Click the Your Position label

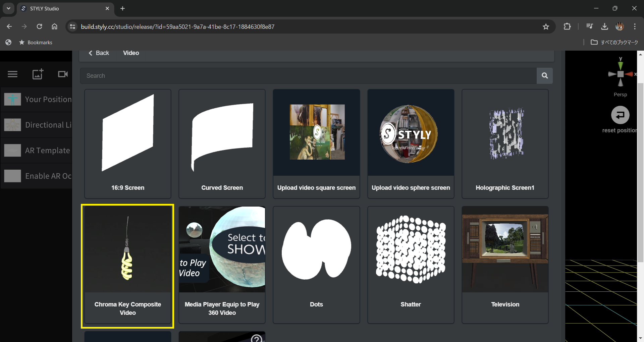tap(48, 99)
